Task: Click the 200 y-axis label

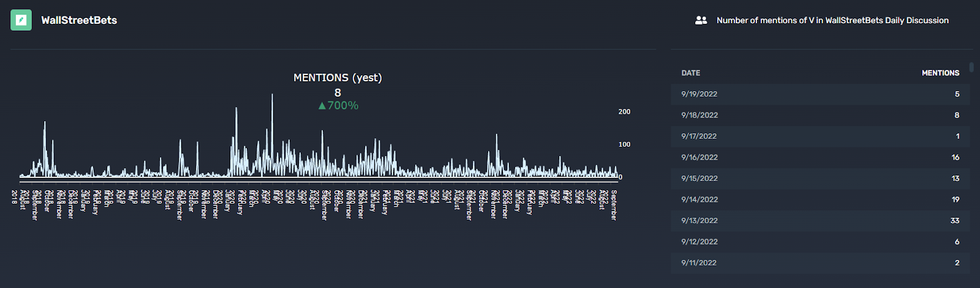Action: (624, 112)
